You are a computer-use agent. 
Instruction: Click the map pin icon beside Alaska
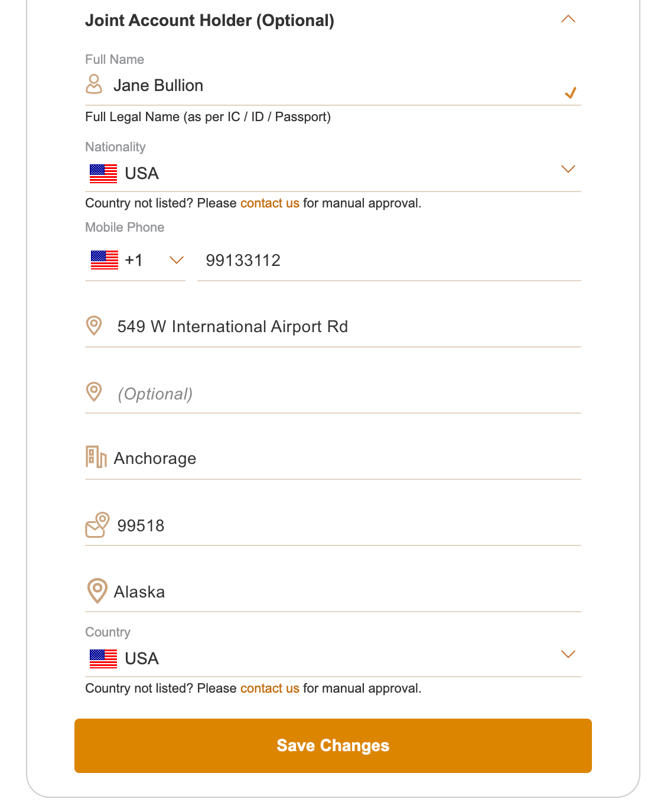[97, 590]
